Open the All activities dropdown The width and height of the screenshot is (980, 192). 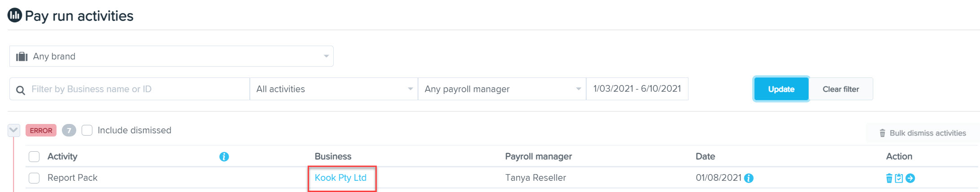coord(334,89)
